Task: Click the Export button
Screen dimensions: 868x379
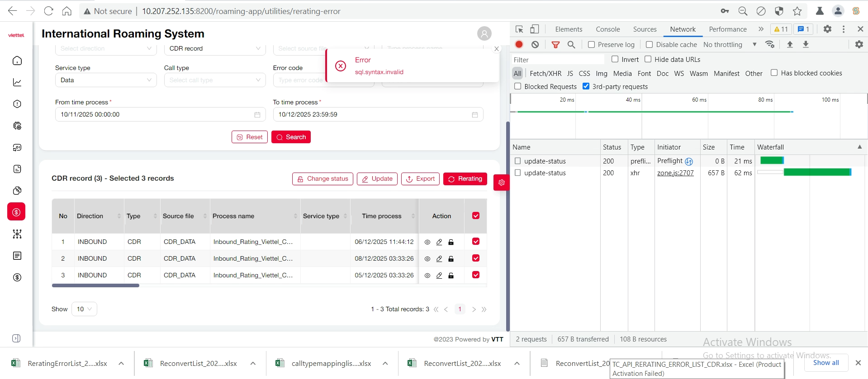Action: pos(420,179)
